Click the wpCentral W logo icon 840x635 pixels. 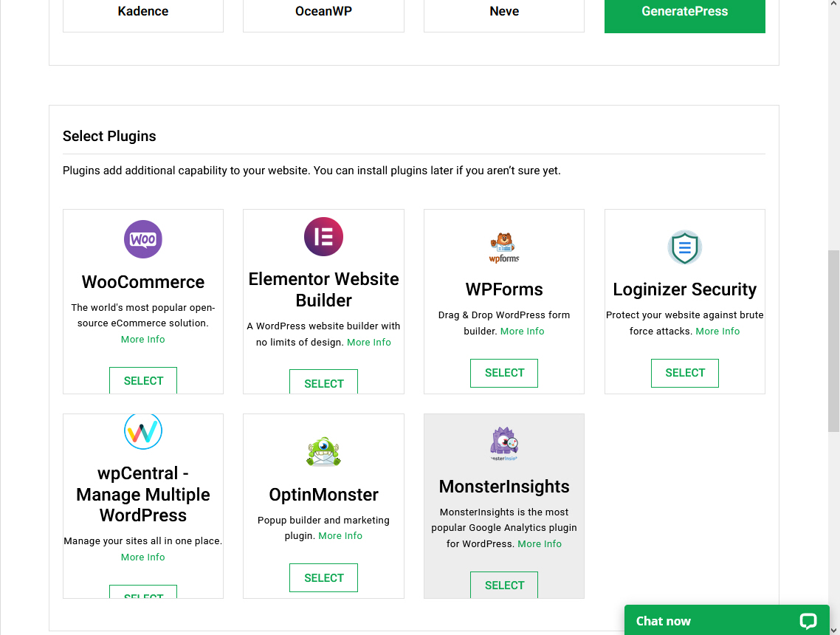(x=143, y=430)
